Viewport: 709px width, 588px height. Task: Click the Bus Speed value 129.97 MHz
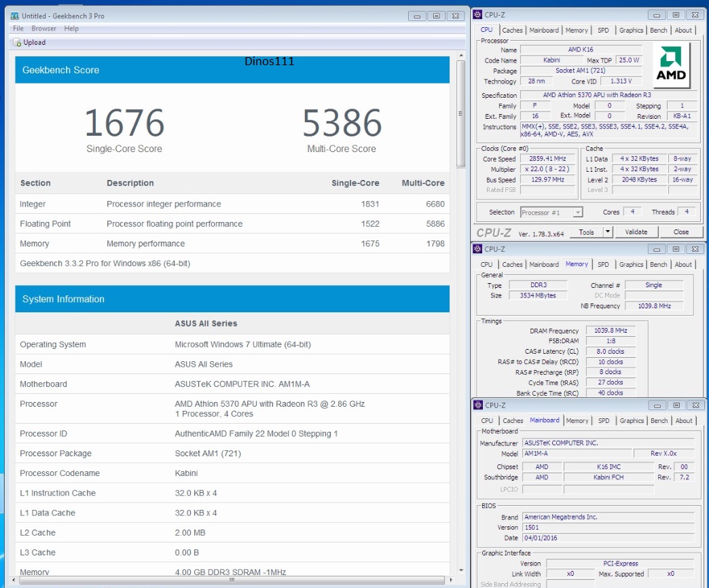tap(547, 179)
